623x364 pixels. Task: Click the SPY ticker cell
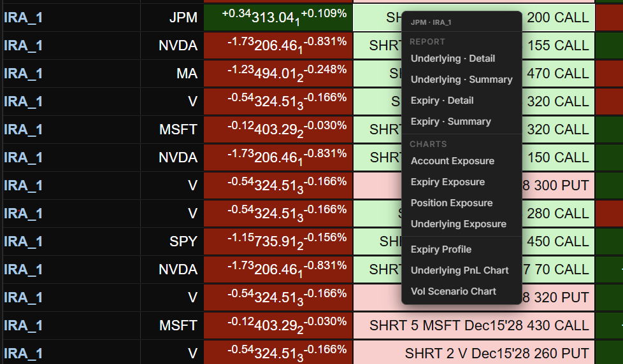pyautogui.click(x=171, y=241)
